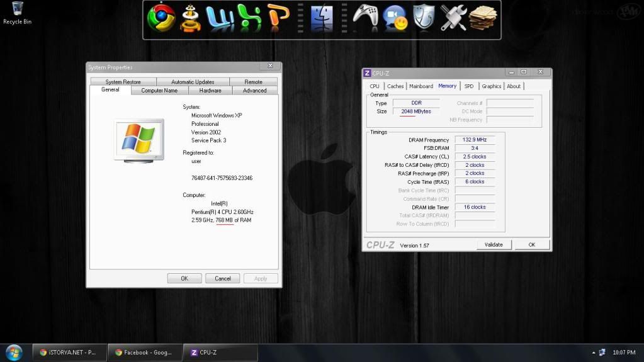Image resolution: width=644 pixels, height=362 pixels.
Task: Select the General tab in System Properties
Action: pos(110,89)
